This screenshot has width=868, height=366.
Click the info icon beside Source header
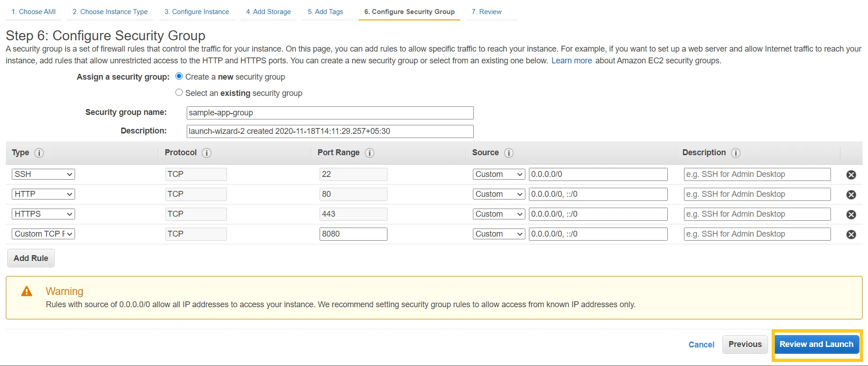[509, 153]
